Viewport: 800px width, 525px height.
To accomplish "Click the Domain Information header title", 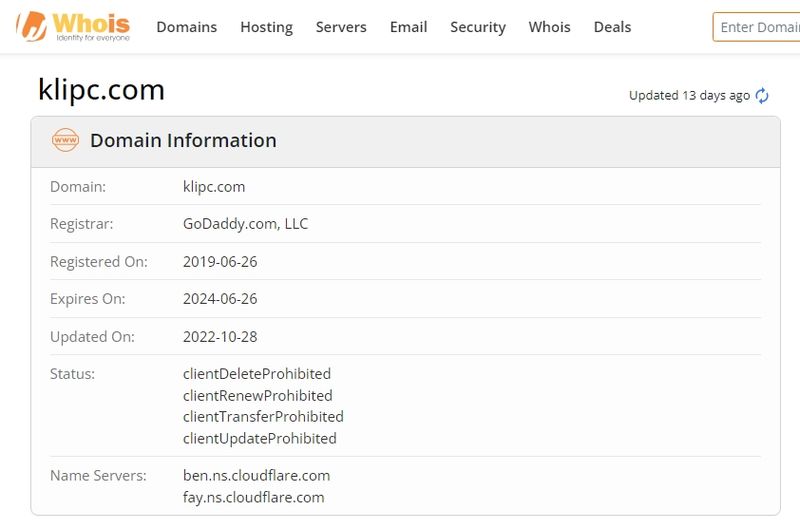I will pyautogui.click(x=183, y=140).
